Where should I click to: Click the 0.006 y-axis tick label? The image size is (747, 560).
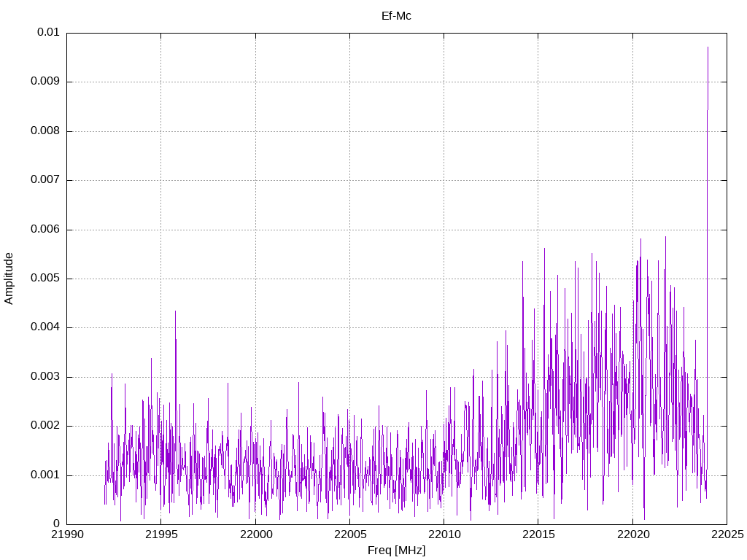44,229
